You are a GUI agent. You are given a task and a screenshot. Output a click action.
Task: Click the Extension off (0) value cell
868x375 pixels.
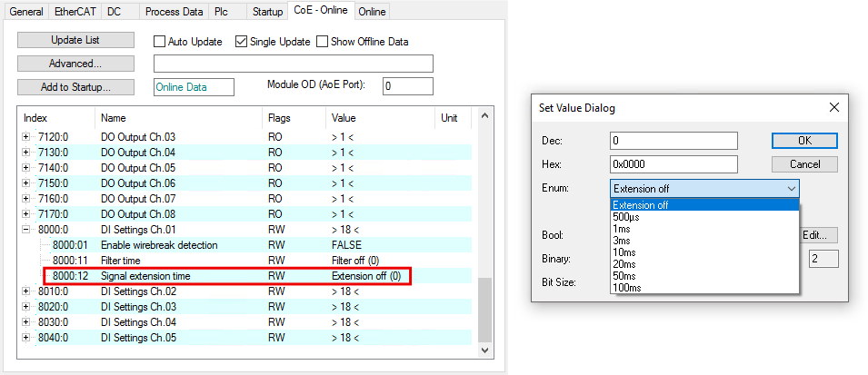pyautogui.click(x=366, y=276)
